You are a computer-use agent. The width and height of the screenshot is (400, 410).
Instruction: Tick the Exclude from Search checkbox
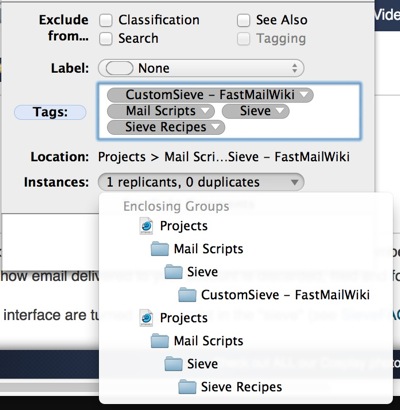coord(106,39)
